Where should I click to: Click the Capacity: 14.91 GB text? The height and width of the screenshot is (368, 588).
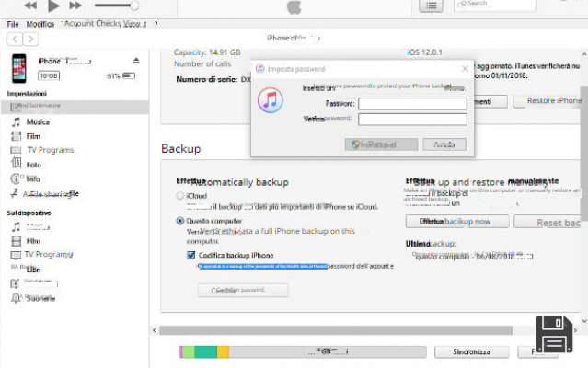tap(207, 52)
